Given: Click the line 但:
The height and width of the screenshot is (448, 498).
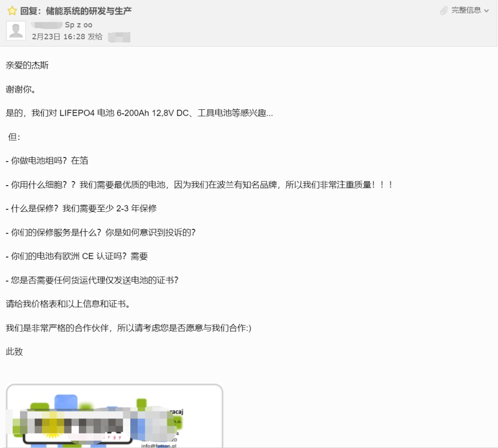Looking at the screenshot, I should point(14,137).
